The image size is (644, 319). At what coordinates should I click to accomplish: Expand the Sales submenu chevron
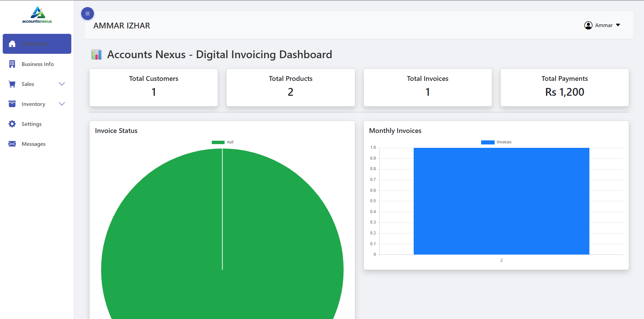(x=62, y=84)
